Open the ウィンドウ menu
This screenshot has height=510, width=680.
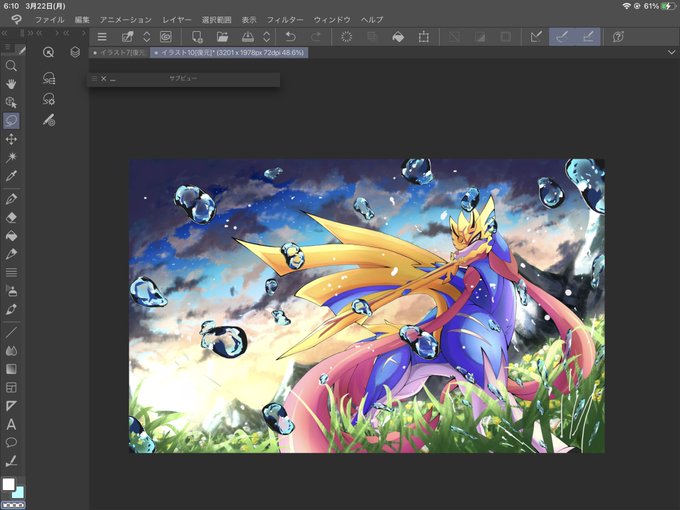pyautogui.click(x=332, y=20)
